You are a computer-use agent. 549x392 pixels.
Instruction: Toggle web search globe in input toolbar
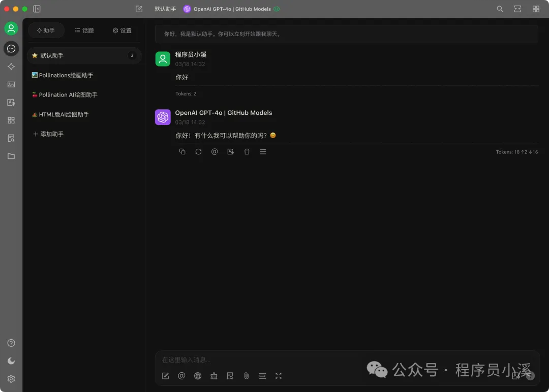coord(198,376)
